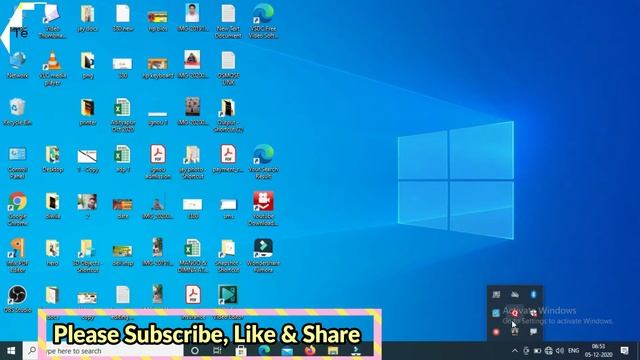Click the Show desktop strip

(638, 351)
